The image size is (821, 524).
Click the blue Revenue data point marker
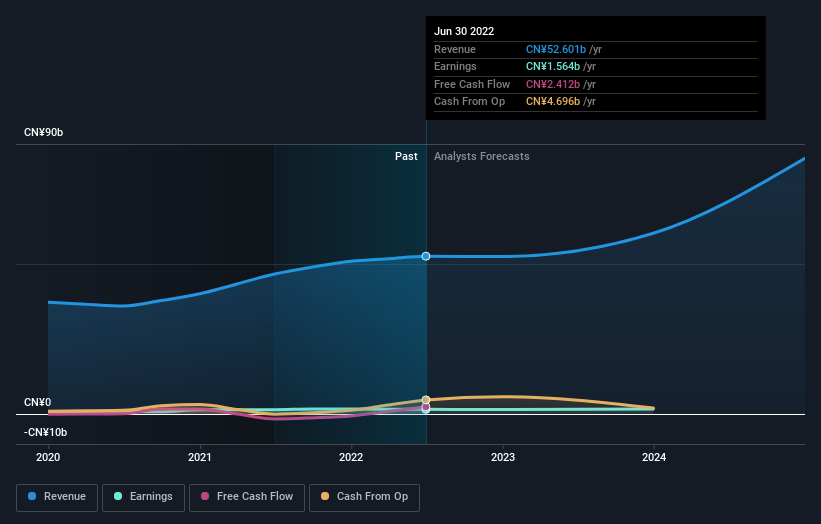pos(426,256)
